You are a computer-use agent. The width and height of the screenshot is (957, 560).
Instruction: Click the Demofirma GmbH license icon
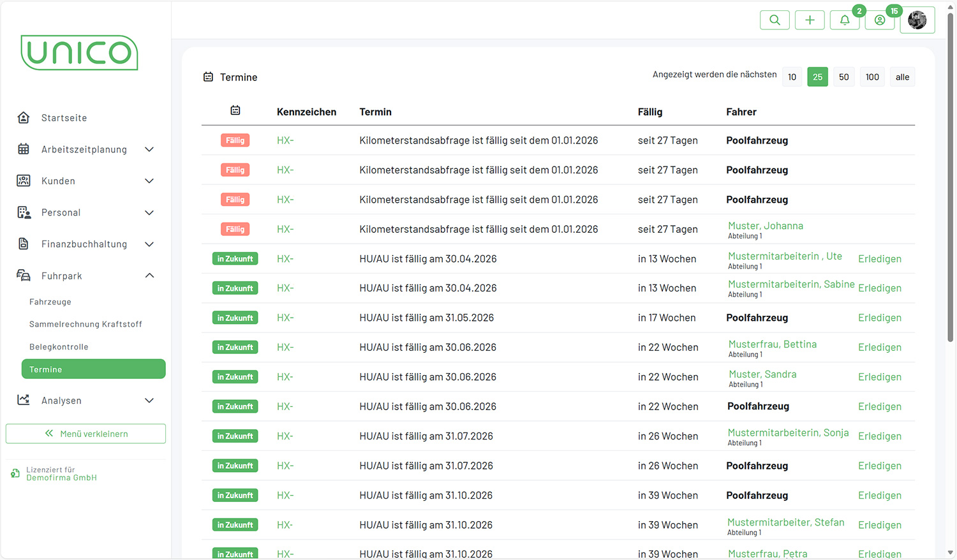(x=15, y=473)
